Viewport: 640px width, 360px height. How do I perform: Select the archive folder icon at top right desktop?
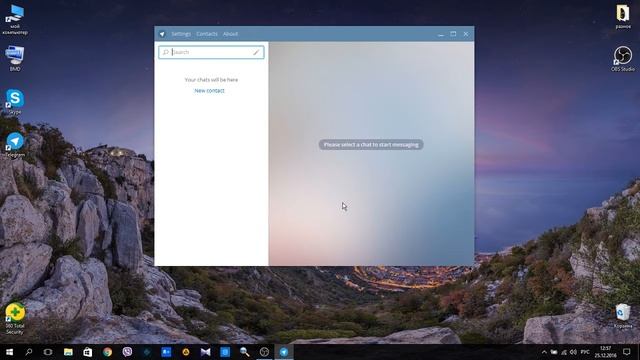623,16
